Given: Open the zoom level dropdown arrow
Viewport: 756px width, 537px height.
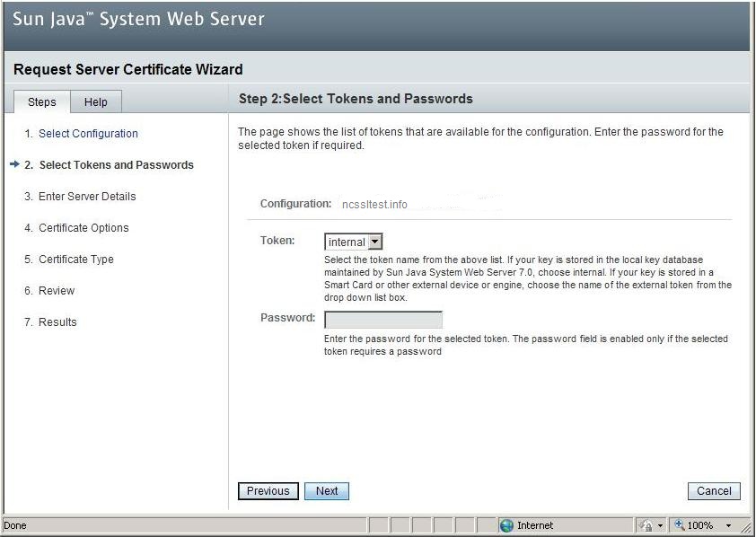Looking at the screenshot, I should (728, 525).
